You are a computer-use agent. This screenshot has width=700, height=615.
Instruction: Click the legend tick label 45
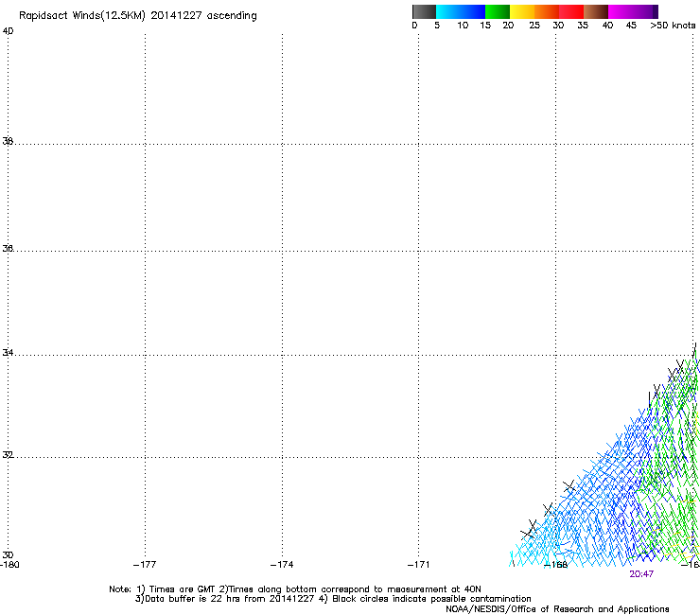[631, 26]
